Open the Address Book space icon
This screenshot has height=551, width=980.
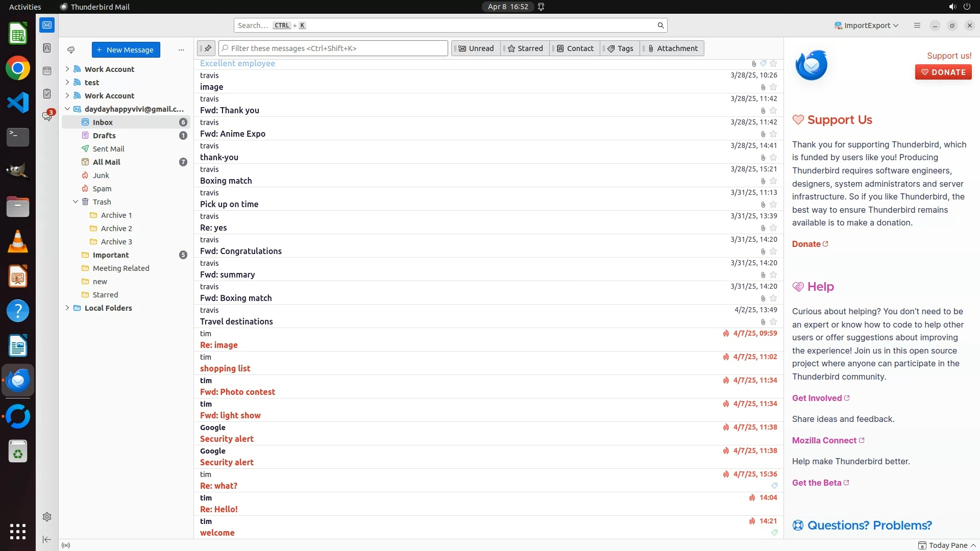point(47,48)
